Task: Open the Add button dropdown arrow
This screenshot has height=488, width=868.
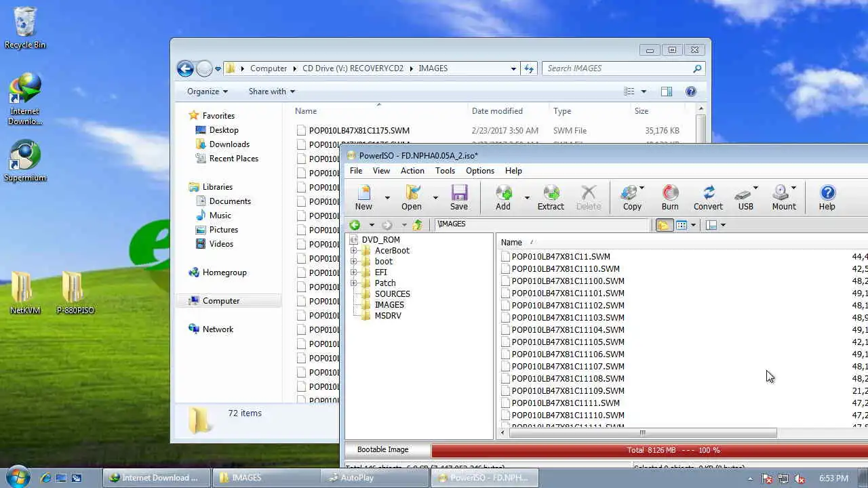Action: tap(526, 198)
